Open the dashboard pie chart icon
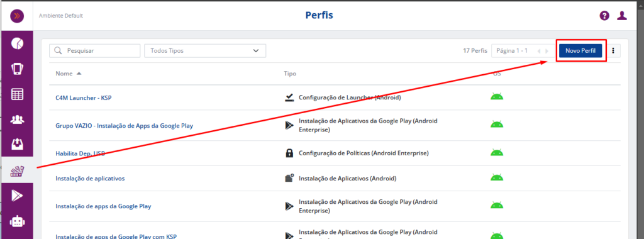Viewport: 644px width, 239px height. [x=17, y=43]
